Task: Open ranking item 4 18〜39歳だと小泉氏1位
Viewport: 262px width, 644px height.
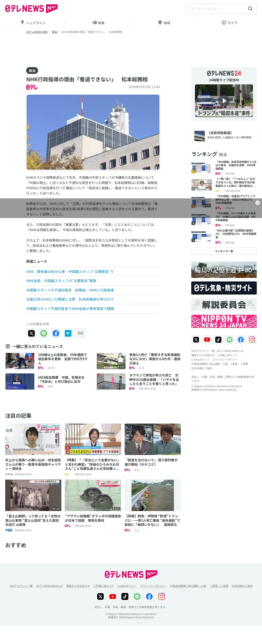Action: (x=224, y=220)
